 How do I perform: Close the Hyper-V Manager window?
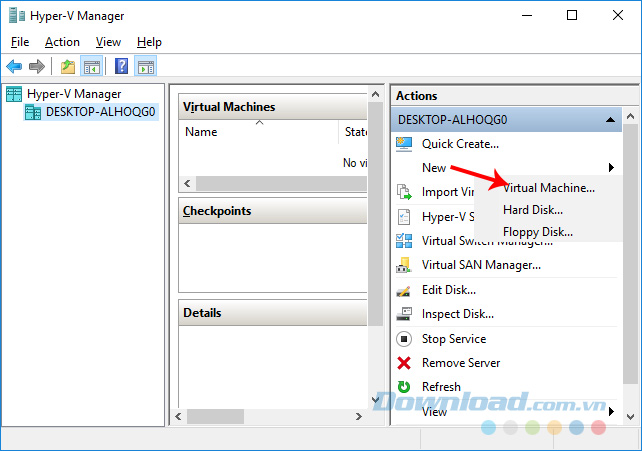click(617, 16)
